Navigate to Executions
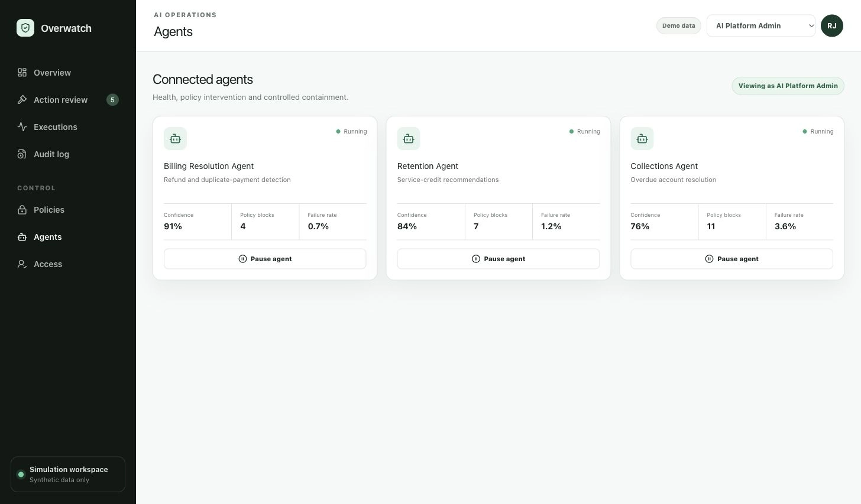861x504 pixels. [x=68, y=127]
